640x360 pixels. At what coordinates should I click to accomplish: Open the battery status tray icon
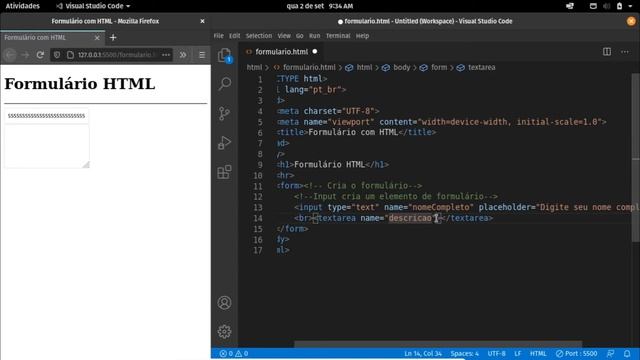click(620, 6)
